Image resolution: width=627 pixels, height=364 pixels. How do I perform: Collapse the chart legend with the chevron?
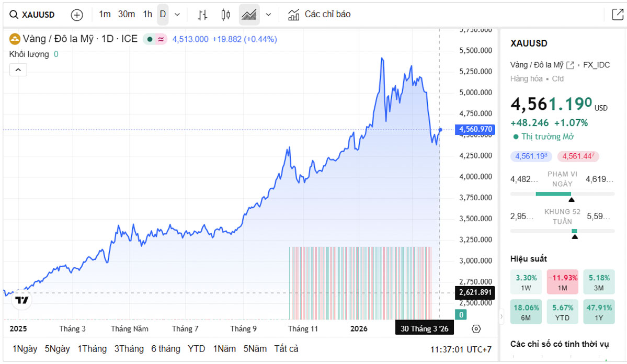point(18,70)
